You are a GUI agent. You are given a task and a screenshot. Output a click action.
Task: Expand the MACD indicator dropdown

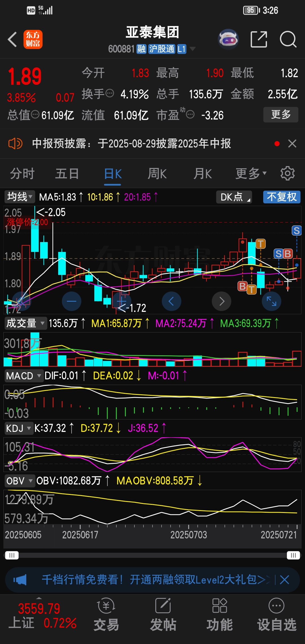[24, 376]
